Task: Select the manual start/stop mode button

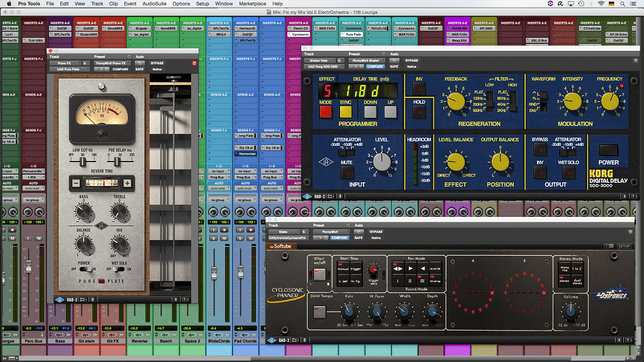Action: coord(343,269)
